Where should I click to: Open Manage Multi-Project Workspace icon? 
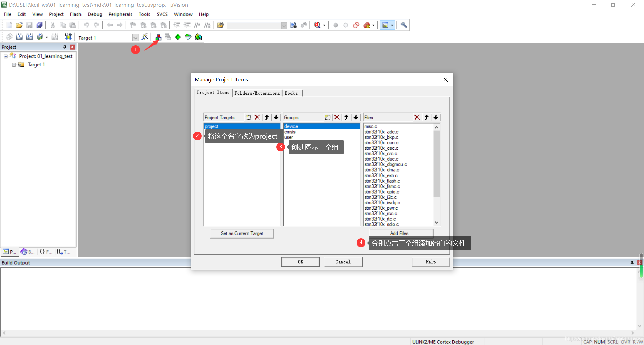pos(168,37)
